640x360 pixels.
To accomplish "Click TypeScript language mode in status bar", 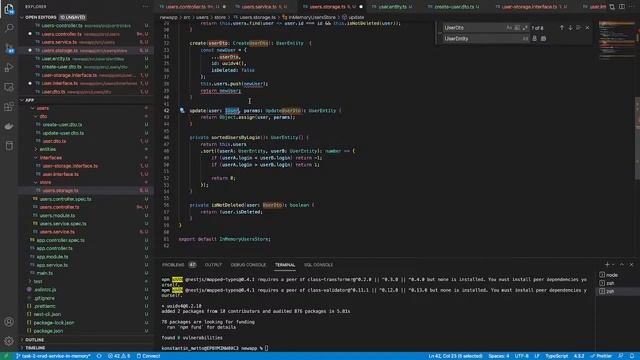I will pyautogui.click(x=556, y=356).
